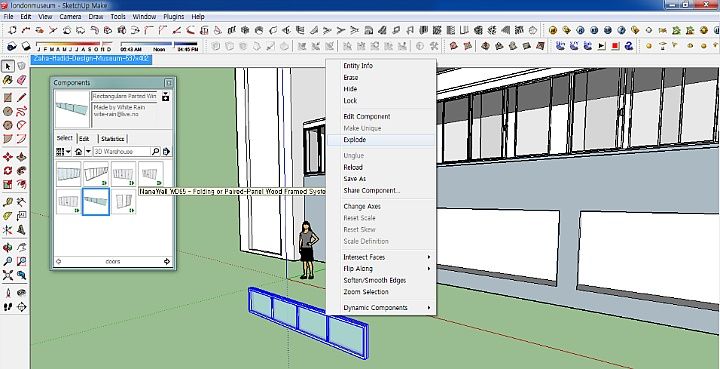Choose the Look Around eye tool
The height and width of the screenshot is (369, 720).
click(x=22, y=293)
